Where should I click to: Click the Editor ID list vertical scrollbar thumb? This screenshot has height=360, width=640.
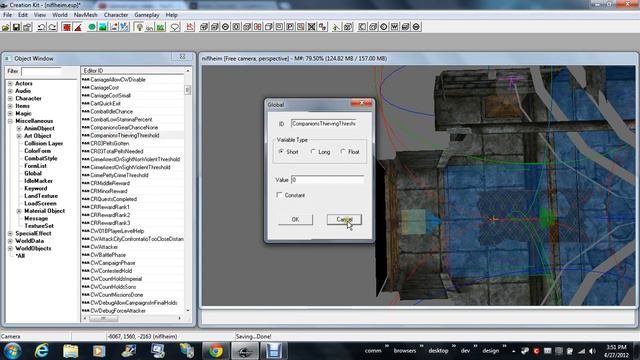click(x=188, y=90)
